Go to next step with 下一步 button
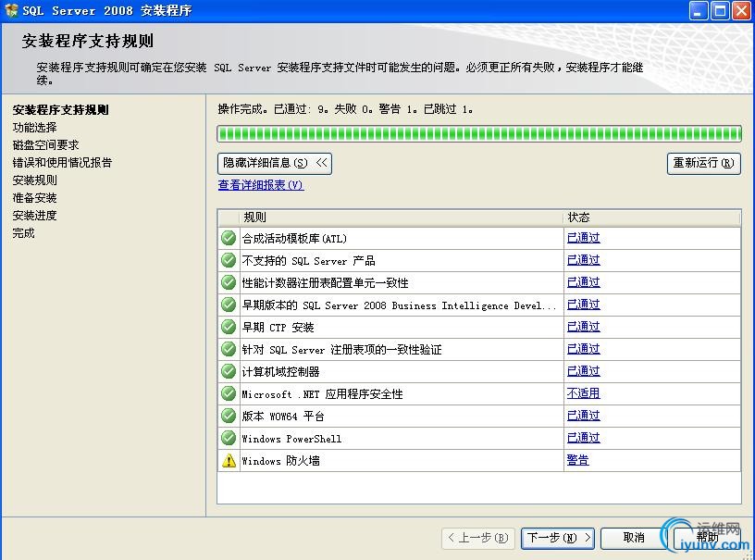Image resolution: width=755 pixels, height=560 pixels. [558, 538]
